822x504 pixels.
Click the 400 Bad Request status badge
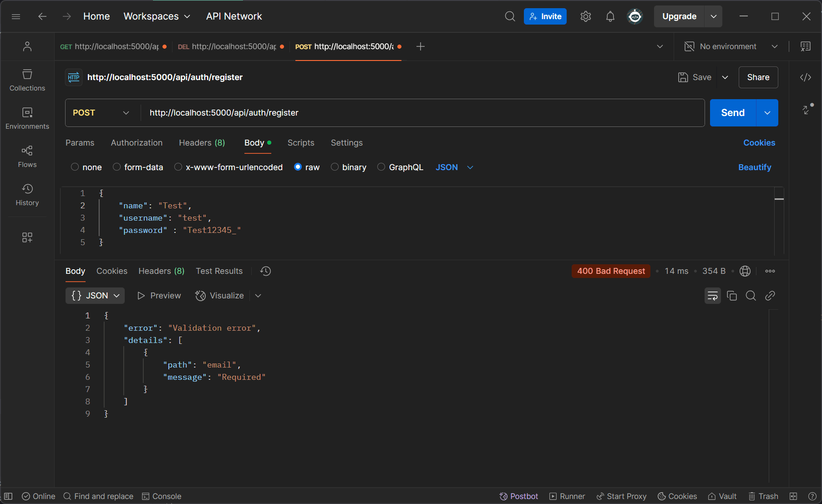tap(611, 271)
